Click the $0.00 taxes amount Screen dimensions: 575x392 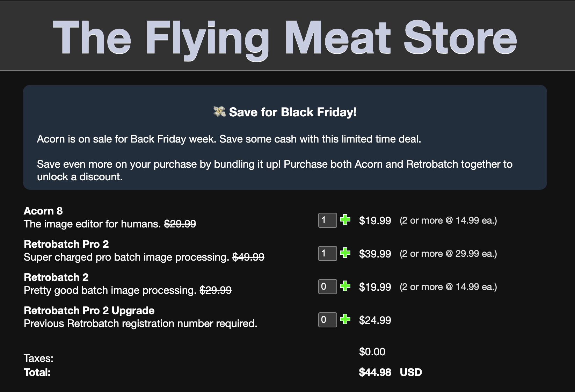[372, 352]
